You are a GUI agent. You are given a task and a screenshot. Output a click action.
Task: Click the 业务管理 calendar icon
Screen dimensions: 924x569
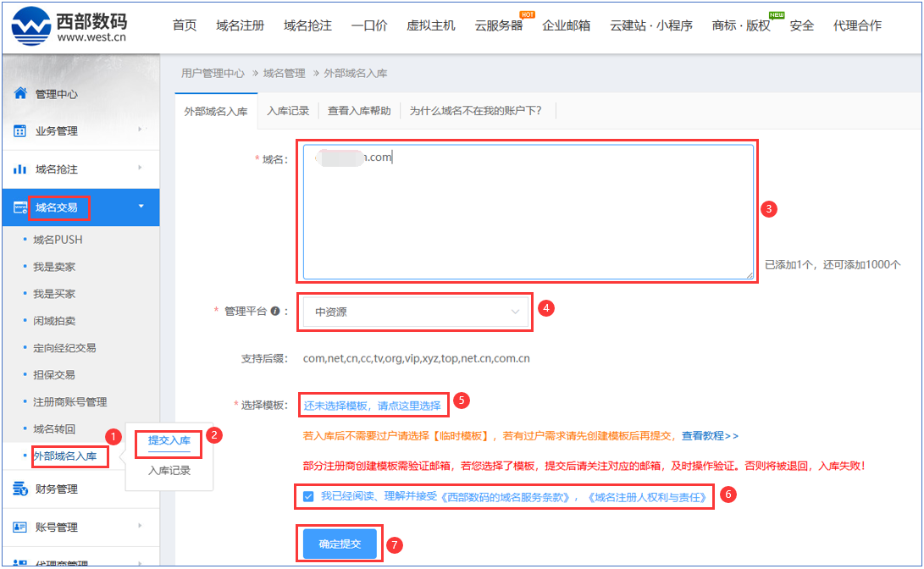(20, 131)
